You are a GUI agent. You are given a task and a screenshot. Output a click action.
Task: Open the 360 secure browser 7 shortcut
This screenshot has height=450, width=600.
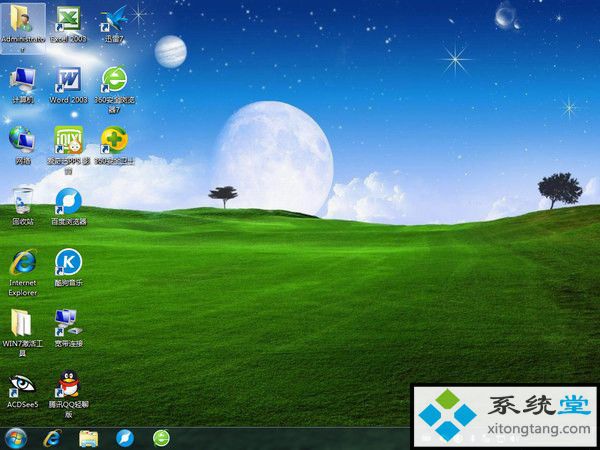(x=114, y=90)
